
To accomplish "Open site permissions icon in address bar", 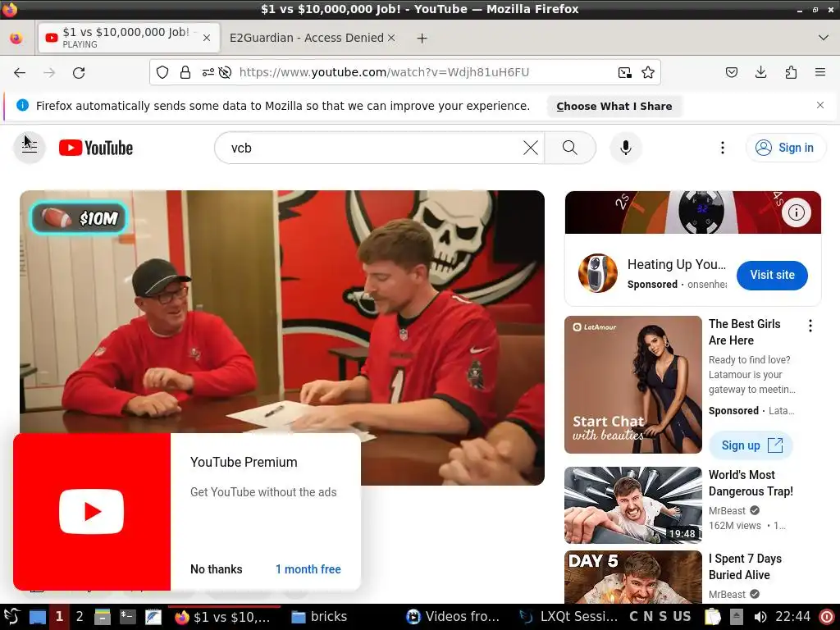I will point(208,72).
